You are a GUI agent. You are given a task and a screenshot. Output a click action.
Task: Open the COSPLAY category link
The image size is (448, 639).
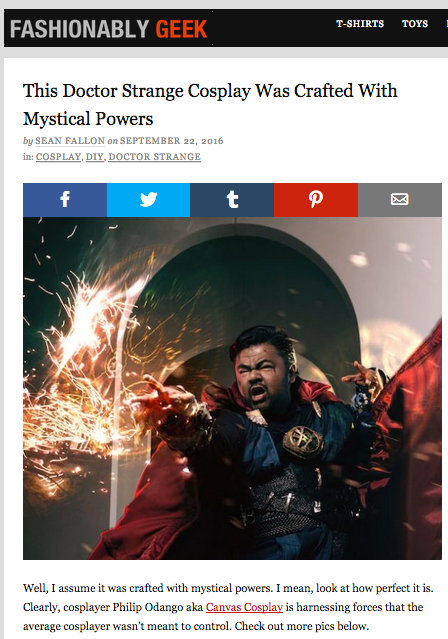[58, 157]
